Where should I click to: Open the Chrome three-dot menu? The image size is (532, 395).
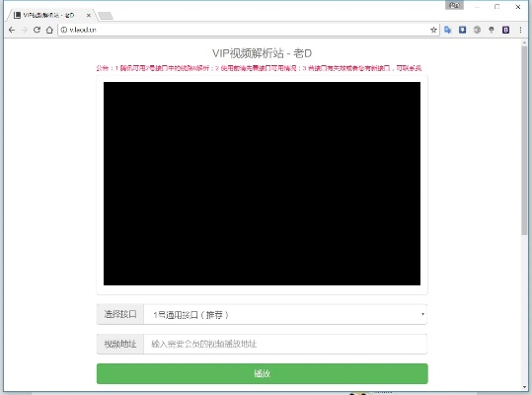click(520, 30)
